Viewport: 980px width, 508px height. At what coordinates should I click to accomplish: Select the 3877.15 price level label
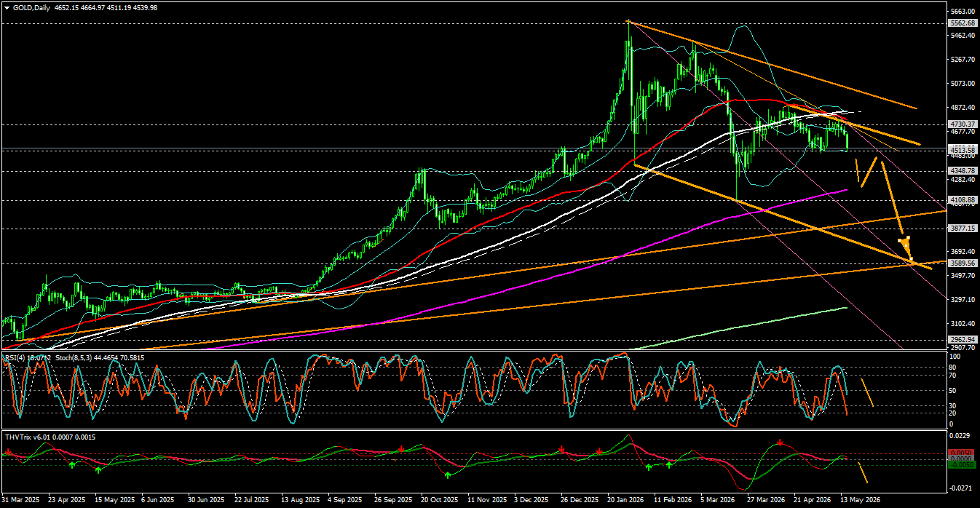(x=963, y=229)
